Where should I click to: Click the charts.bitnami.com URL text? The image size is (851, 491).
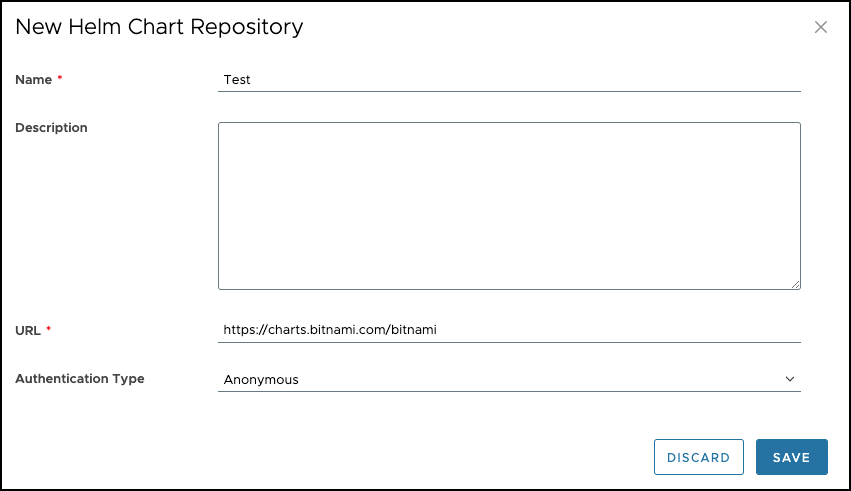[x=331, y=329]
